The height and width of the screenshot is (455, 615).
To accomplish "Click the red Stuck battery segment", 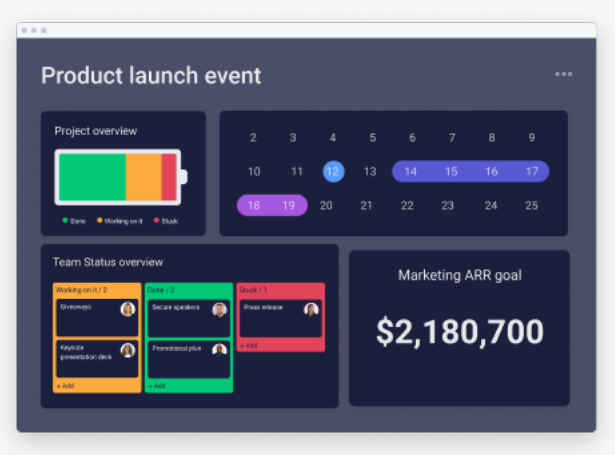I will click(169, 177).
